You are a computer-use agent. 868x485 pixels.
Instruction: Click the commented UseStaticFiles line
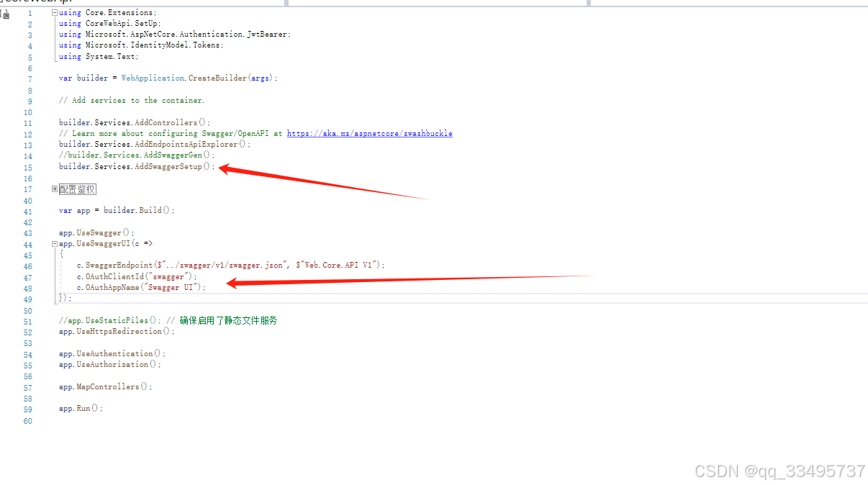108,320
